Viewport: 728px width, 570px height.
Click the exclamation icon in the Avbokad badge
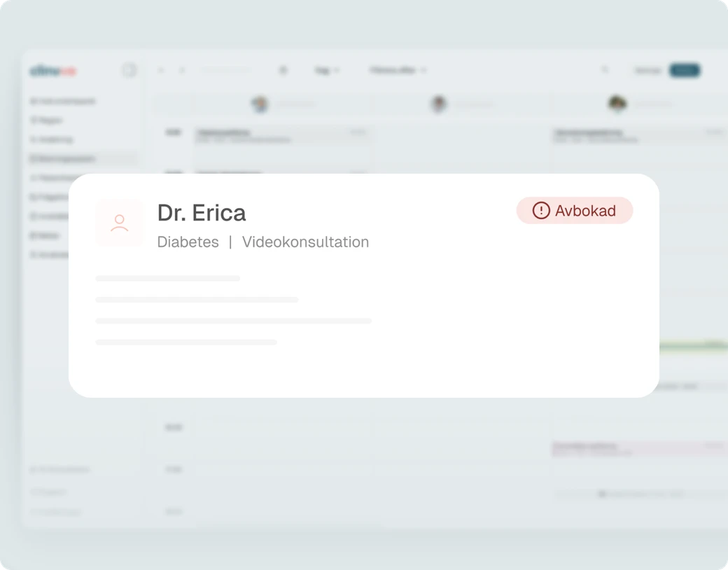tap(541, 211)
